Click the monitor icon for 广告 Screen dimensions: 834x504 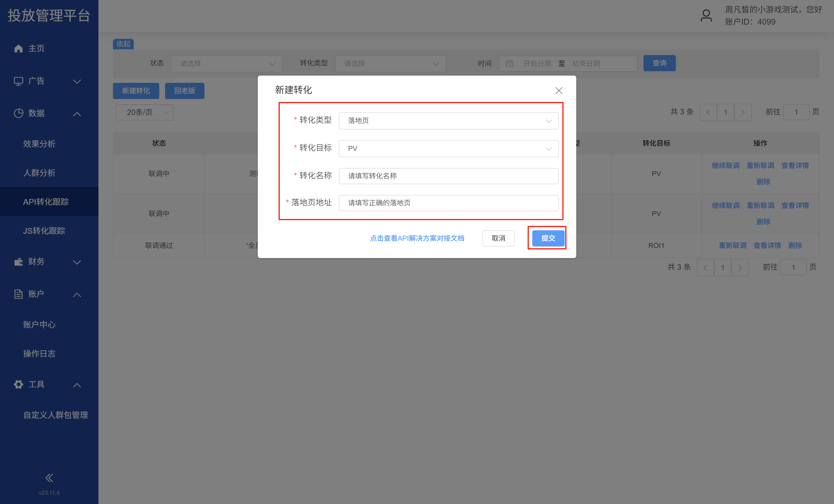[x=18, y=81]
